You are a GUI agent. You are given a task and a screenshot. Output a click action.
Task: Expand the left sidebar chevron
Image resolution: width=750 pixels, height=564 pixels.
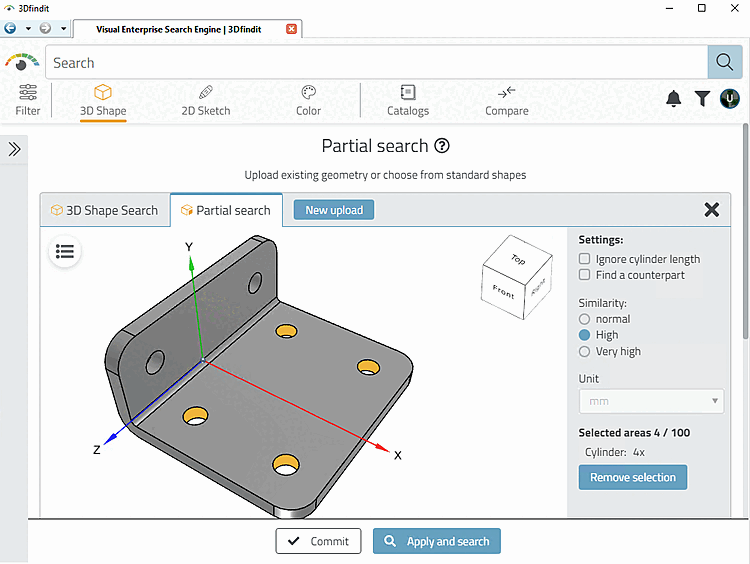click(15, 149)
